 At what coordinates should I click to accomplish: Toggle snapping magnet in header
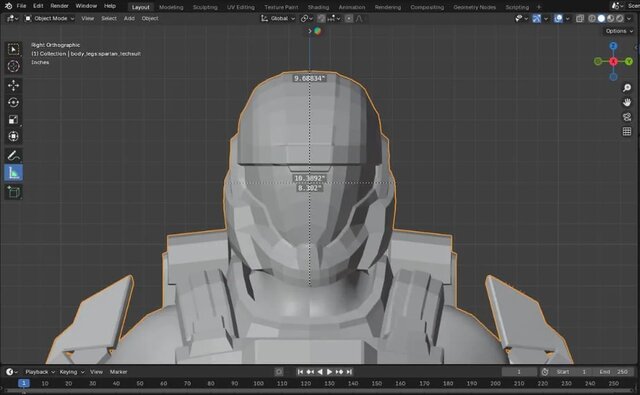pos(321,18)
